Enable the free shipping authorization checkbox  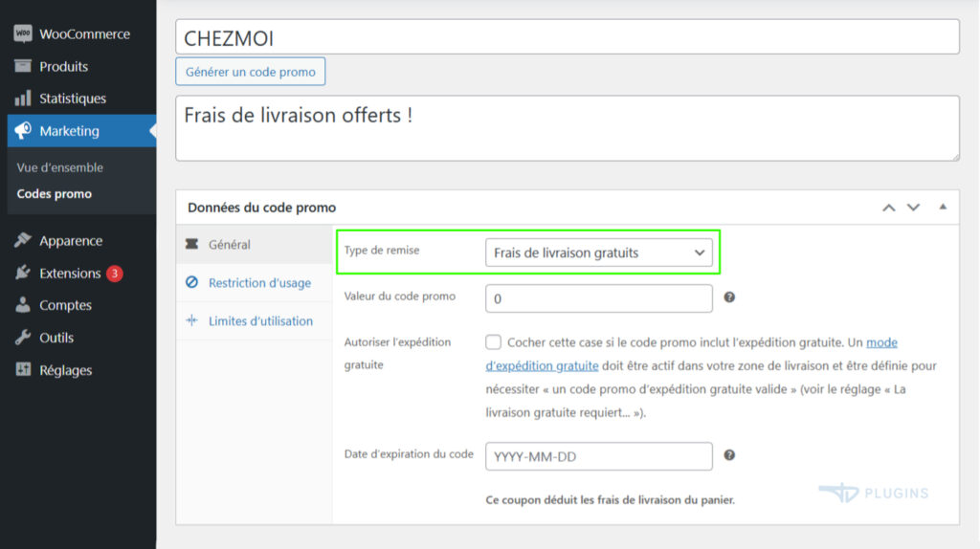pos(494,342)
